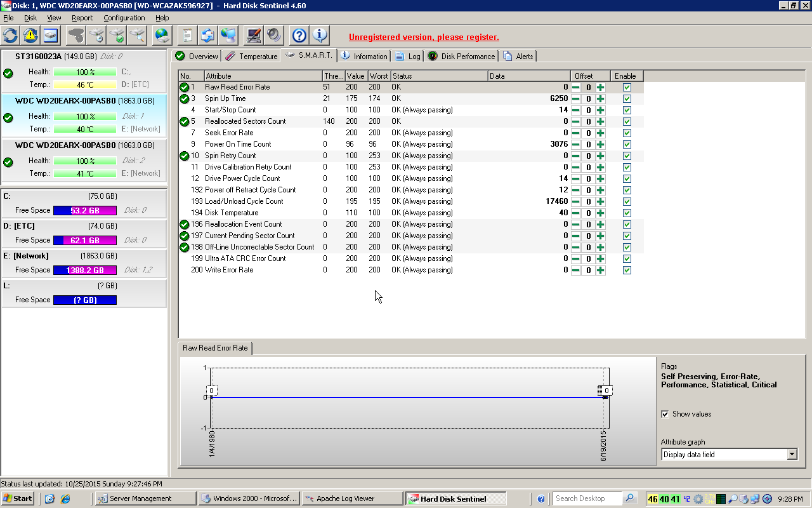Open the View menu

(55, 18)
